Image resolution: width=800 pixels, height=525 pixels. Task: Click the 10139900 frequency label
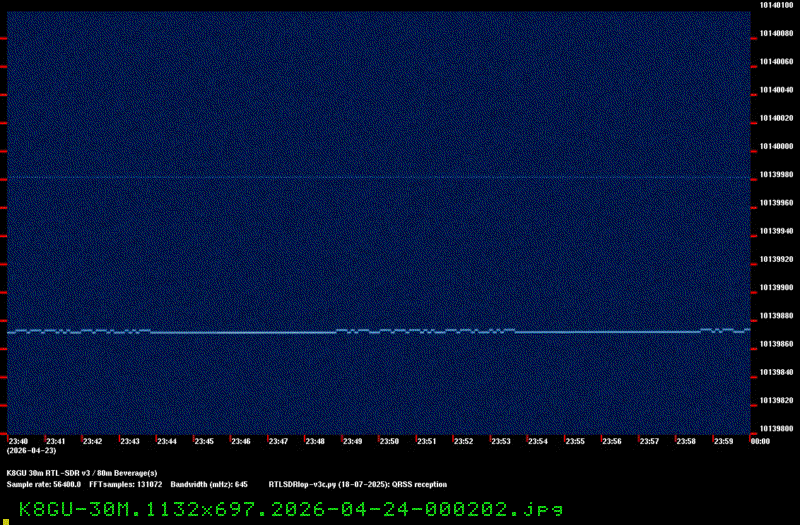coord(777,288)
